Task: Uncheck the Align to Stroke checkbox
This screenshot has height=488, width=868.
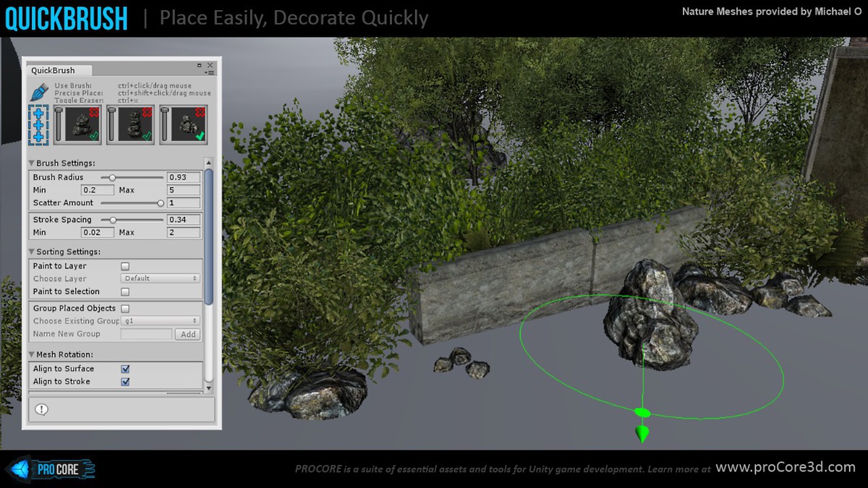Action: (125, 382)
